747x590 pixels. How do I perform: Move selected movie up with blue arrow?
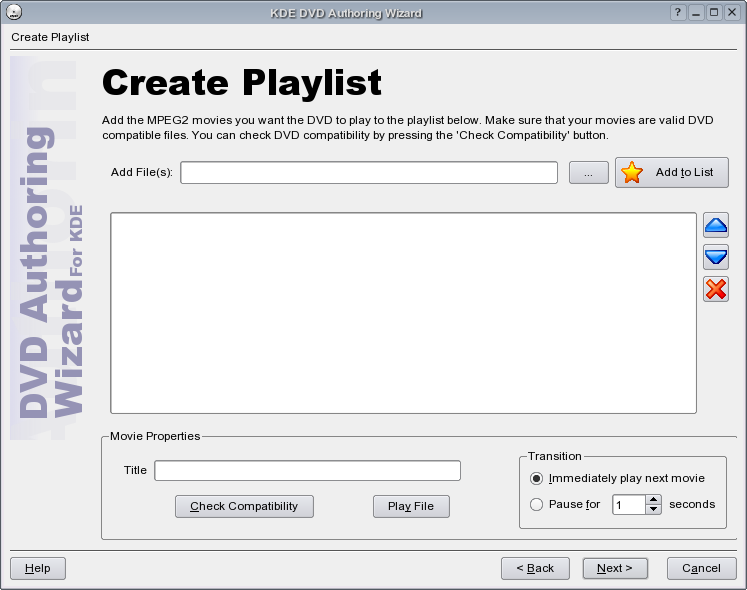pyautogui.click(x=716, y=225)
